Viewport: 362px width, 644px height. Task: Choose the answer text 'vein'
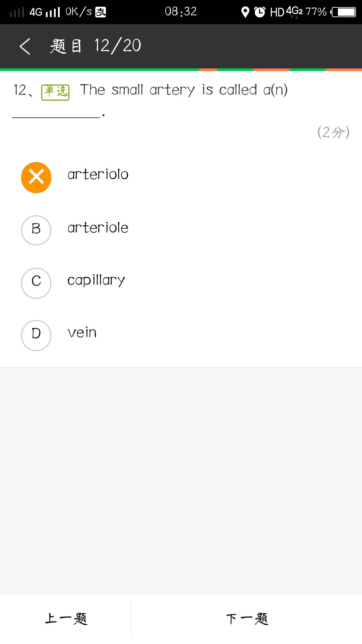pyautogui.click(x=82, y=333)
